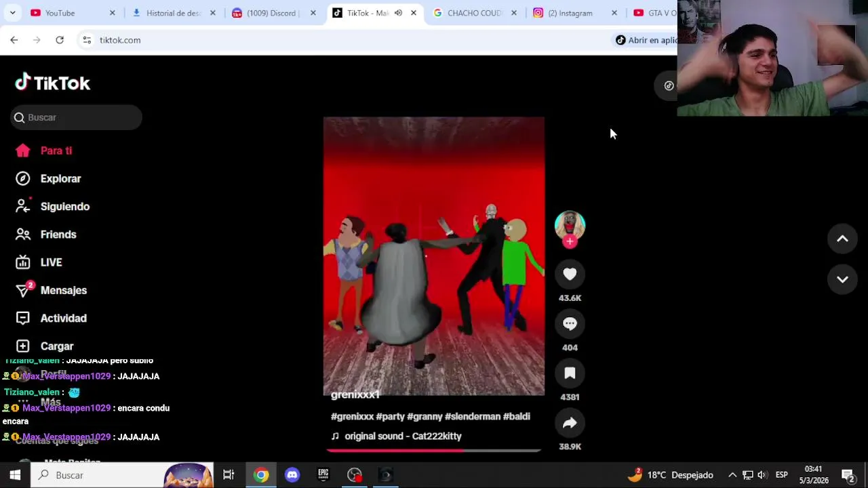Pause the playing TikTok video
Image resolution: width=868 pixels, height=488 pixels.
click(x=433, y=256)
